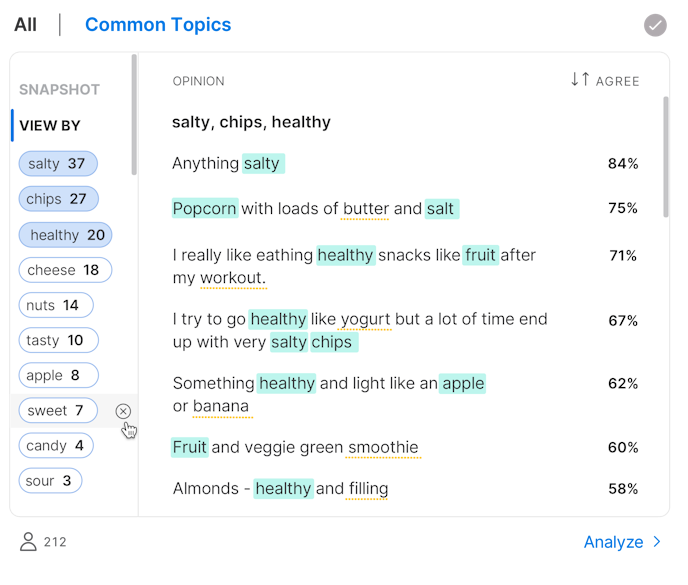The width and height of the screenshot is (688, 585).
Task: Click the participants person icon
Action: click(x=28, y=541)
